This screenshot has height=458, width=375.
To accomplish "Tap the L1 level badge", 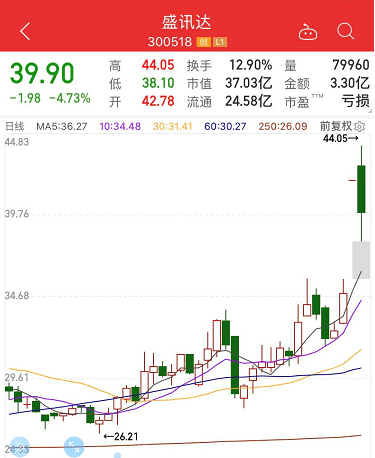I will click(x=220, y=42).
